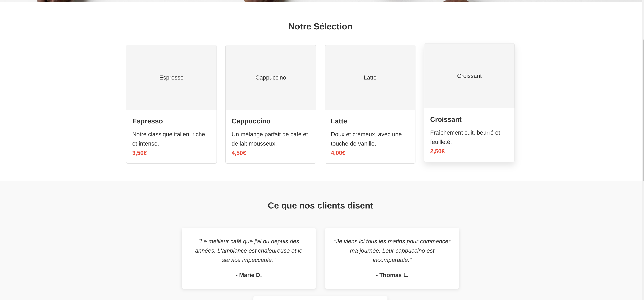
Task: Click the Notre Sélection heading
Action: pyautogui.click(x=320, y=27)
